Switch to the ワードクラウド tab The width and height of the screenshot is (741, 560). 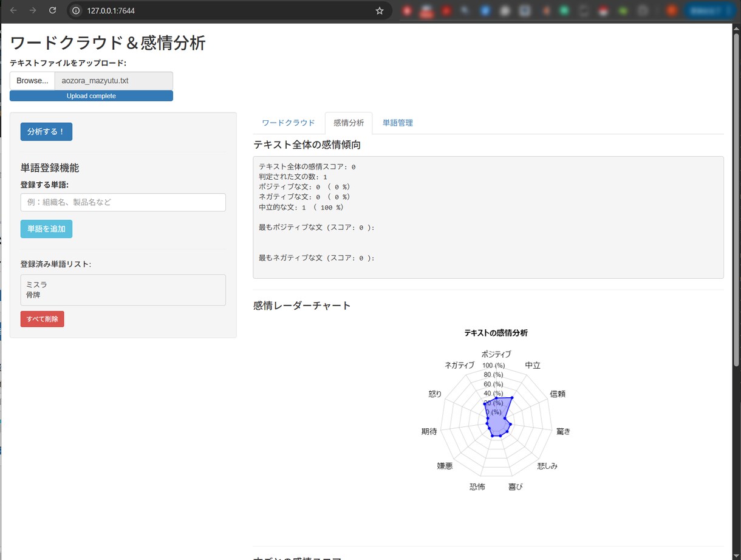click(289, 123)
